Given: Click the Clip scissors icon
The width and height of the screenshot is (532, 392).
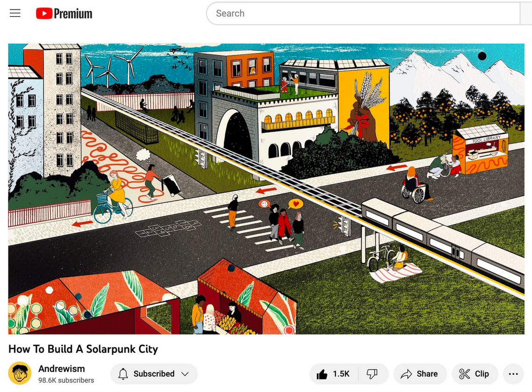Looking at the screenshot, I should click(x=464, y=374).
